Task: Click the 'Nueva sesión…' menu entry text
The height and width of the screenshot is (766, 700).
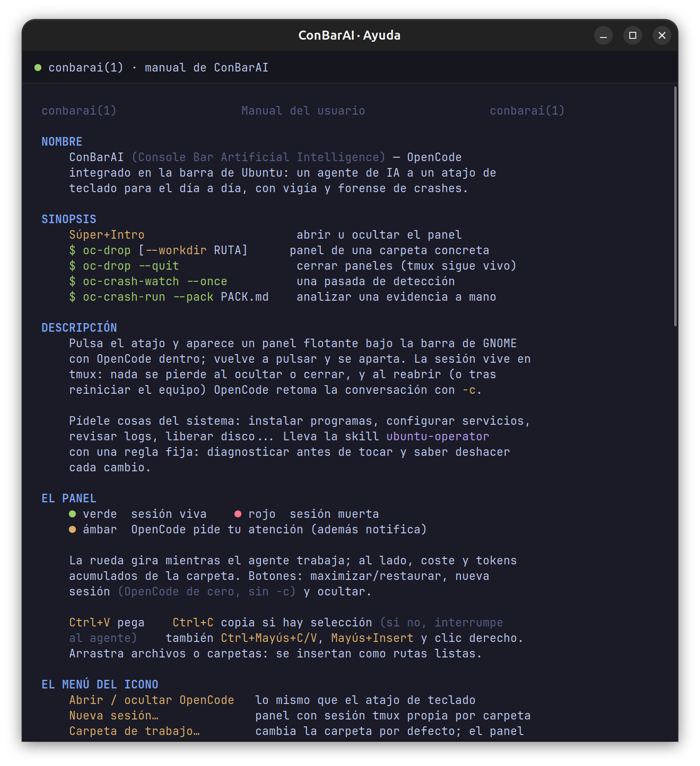Action: click(x=114, y=716)
